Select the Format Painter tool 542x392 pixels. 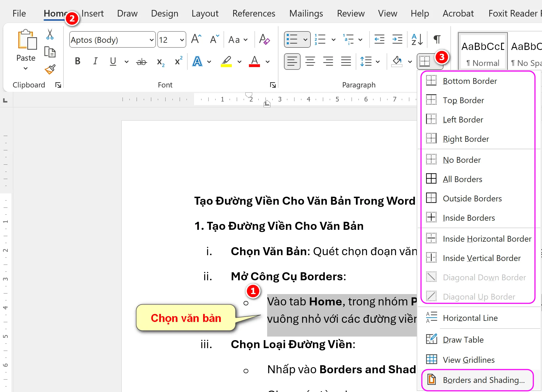[x=50, y=70]
